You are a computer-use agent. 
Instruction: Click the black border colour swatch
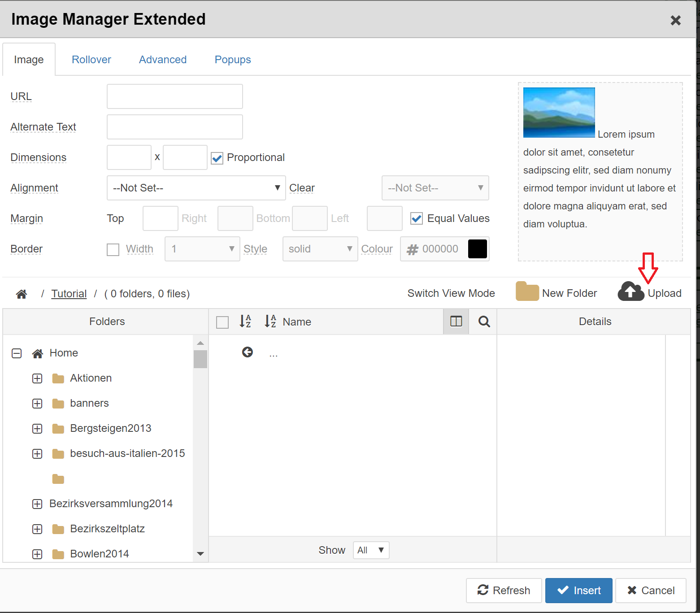point(477,249)
